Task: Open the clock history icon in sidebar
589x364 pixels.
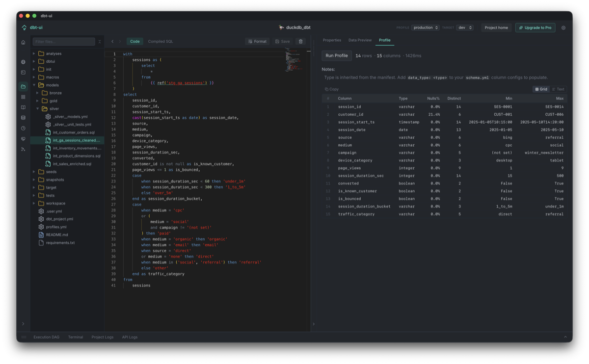Action: (x=23, y=128)
